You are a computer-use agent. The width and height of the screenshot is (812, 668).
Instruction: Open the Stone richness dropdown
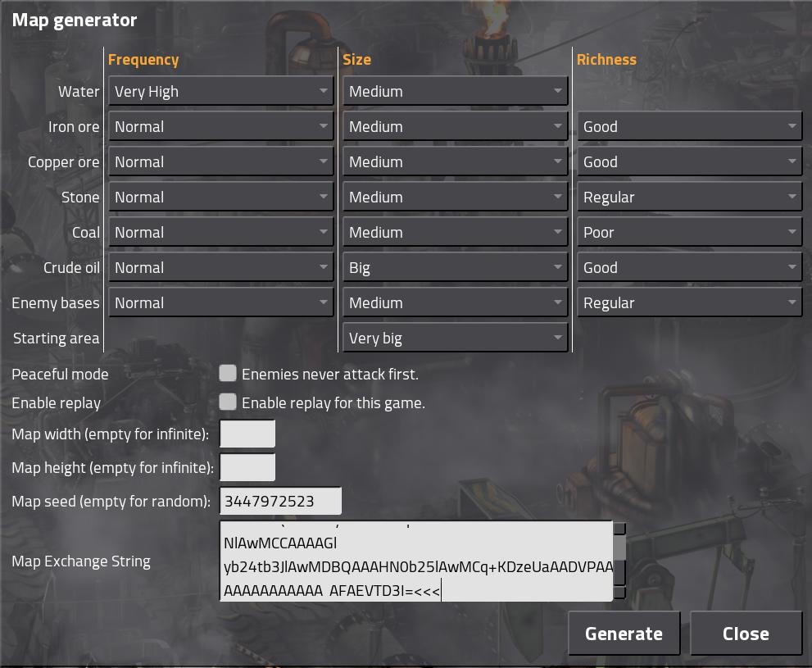(x=689, y=197)
